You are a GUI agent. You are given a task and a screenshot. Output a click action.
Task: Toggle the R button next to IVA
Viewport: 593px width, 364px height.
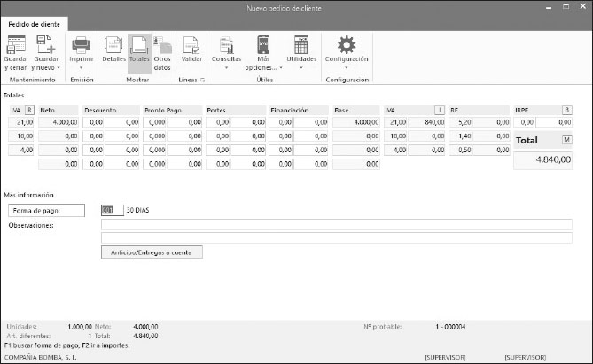(x=29, y=111)
